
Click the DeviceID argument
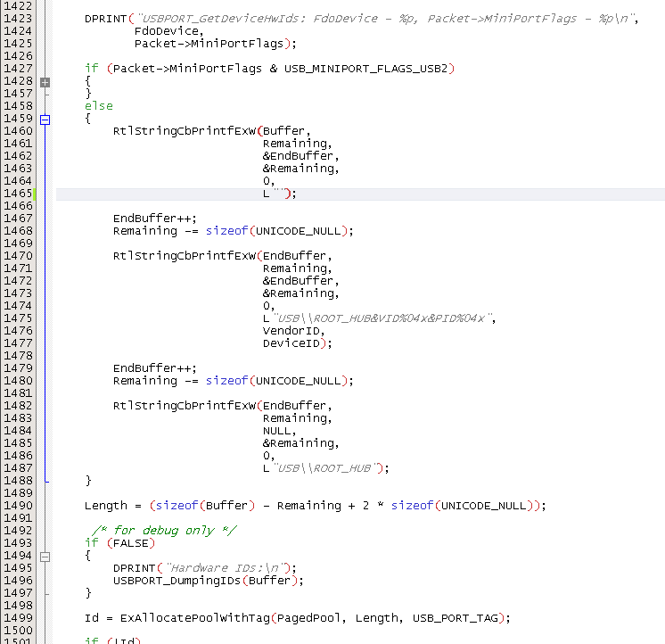pyautogui.click(x=291, y=343)
